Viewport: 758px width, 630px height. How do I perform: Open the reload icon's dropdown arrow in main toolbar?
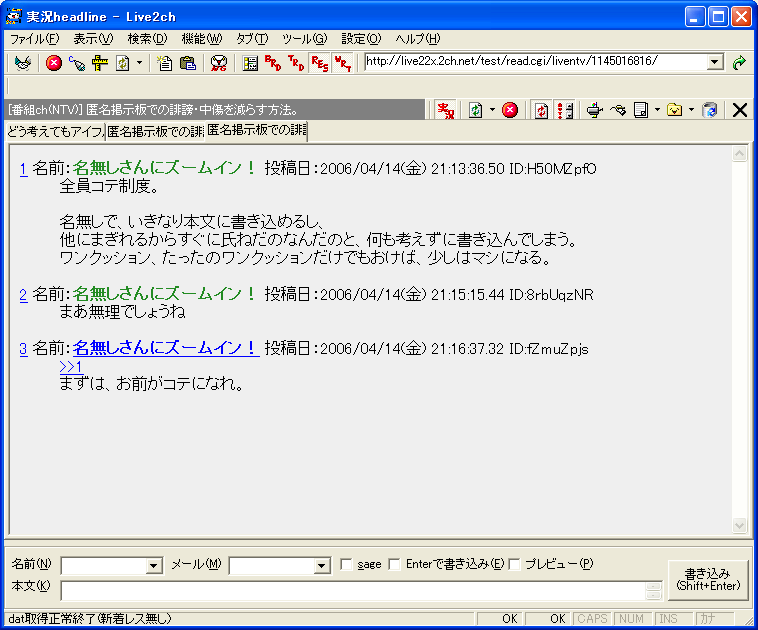pyautogui.click(x=139, y=63)
